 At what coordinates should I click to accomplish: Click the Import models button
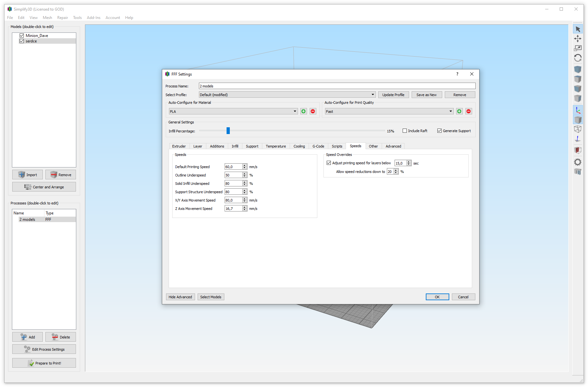(x=27, y=175)
